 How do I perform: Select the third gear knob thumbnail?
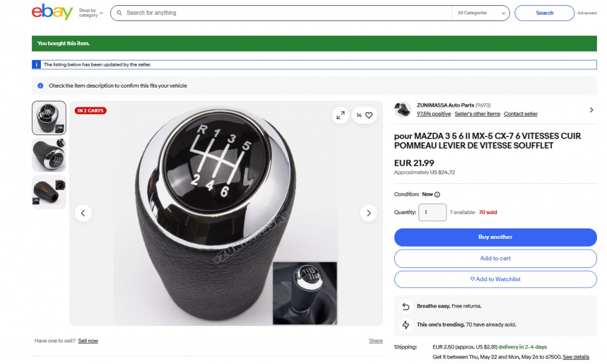click(49, 192)
